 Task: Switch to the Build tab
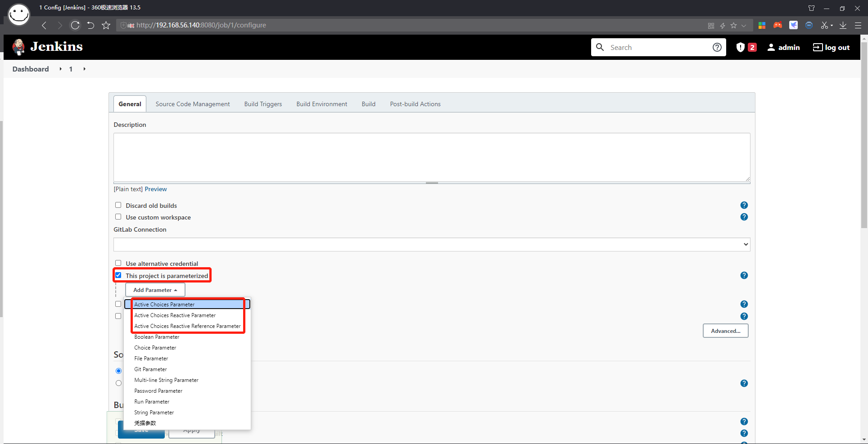(368, 104)
